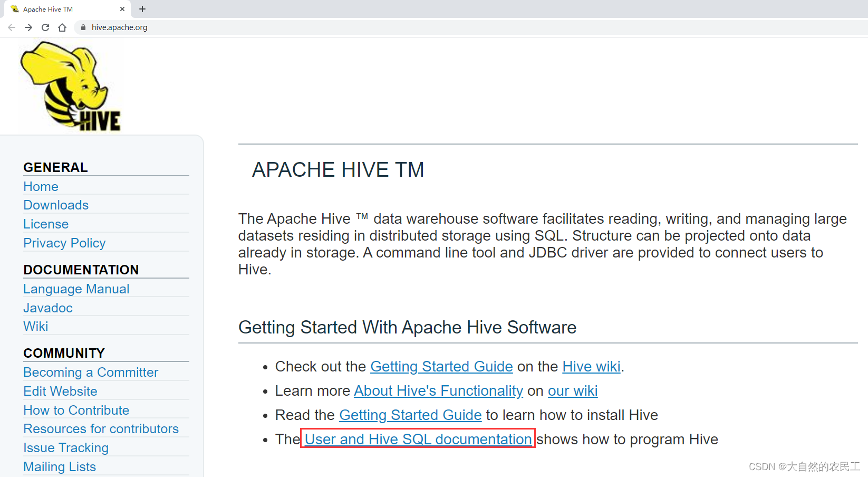This screenshot has width=868, height=477.
Task: Open Resources for contributors link
Action: (101, 429)
